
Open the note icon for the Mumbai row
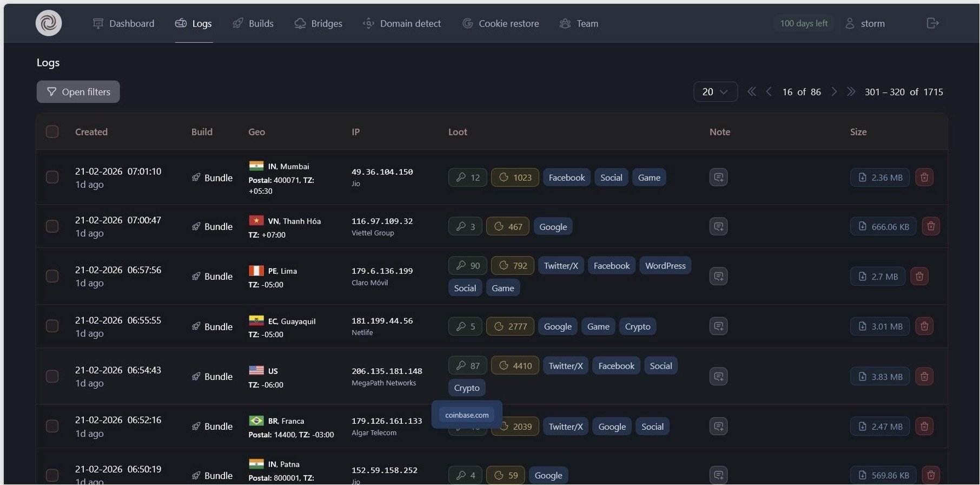718,178
